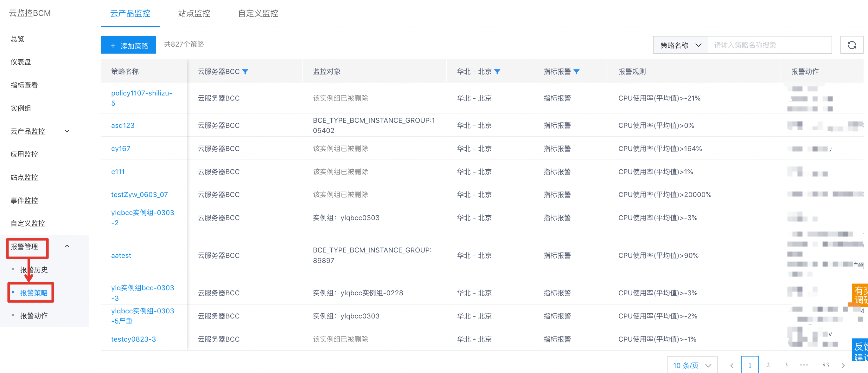Open filter icon on 云服务器BCC column

point(245,71)
